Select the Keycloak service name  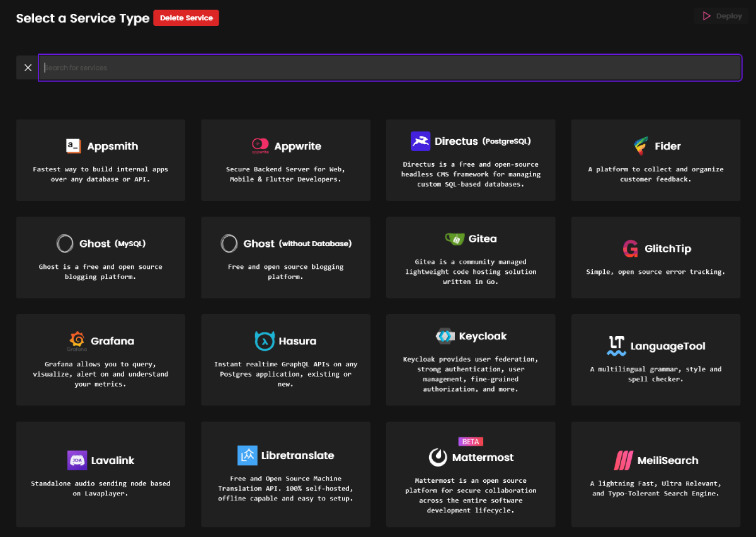483,336
